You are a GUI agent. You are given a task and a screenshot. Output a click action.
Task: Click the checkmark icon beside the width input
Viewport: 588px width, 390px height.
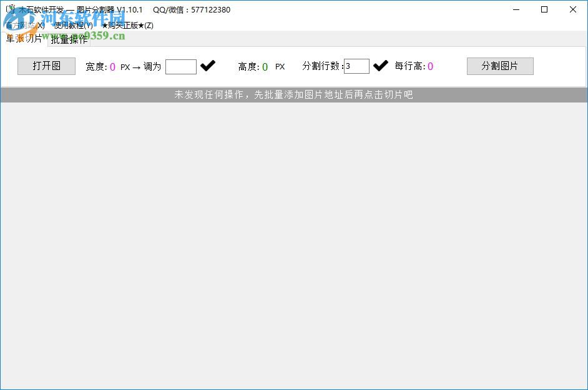click(208, 64)
